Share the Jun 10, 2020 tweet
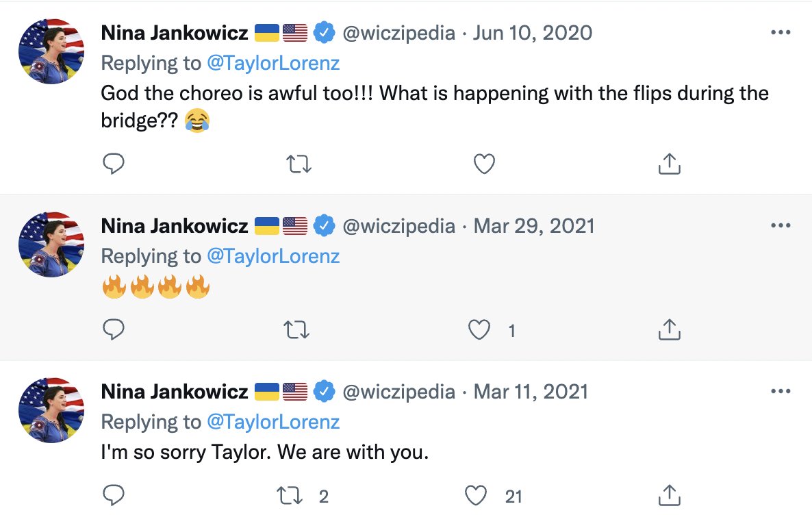 (669, 164)
